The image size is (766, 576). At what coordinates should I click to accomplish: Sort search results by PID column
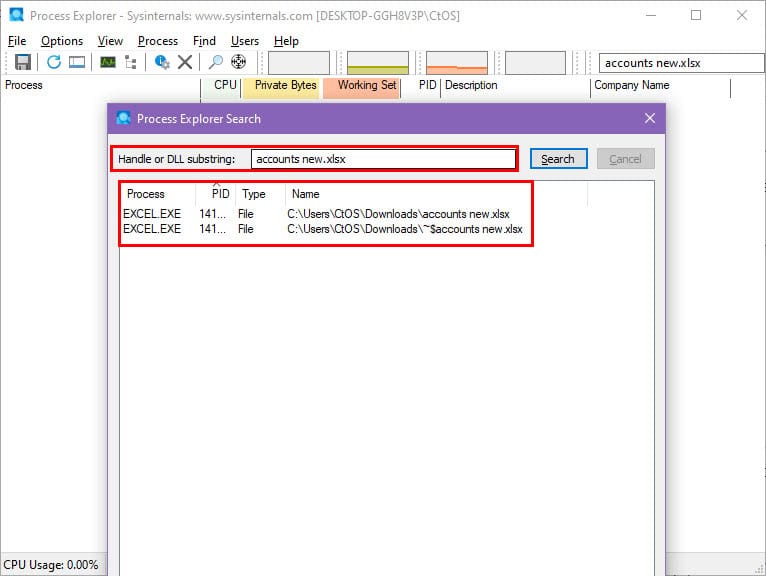tap(216, 194)
